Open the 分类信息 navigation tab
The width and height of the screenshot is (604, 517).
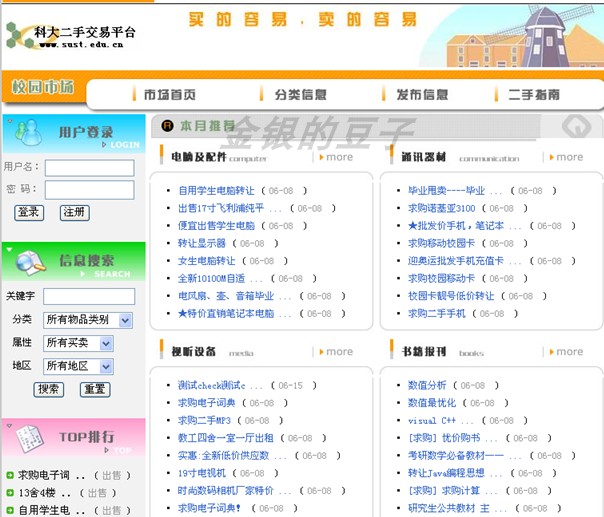click(300, 94)
